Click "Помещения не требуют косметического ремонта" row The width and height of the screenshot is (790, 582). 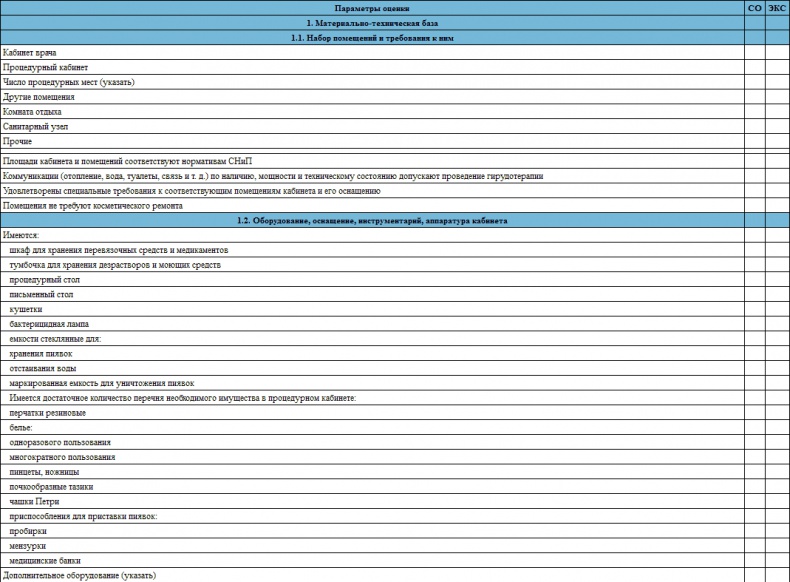point(93,206)
